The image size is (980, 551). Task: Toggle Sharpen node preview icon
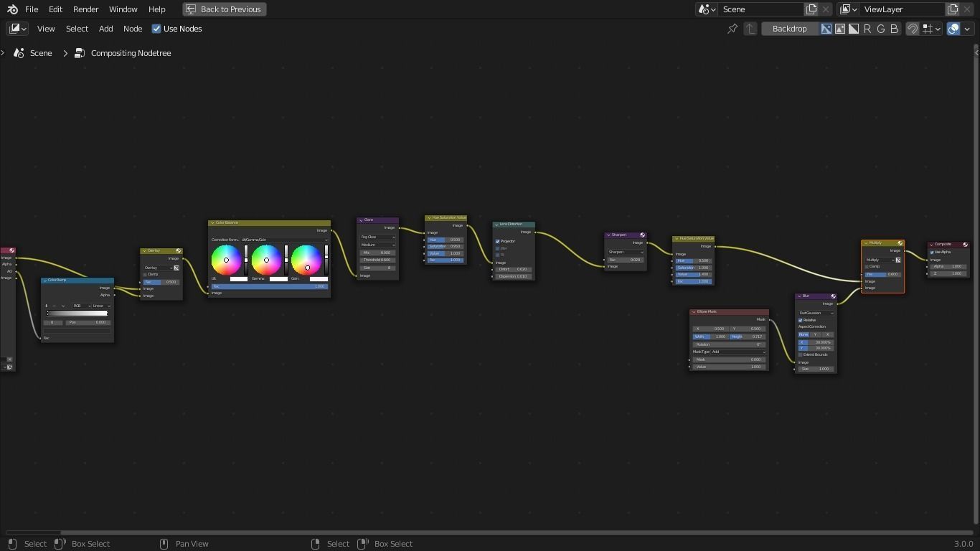(642, 235)
